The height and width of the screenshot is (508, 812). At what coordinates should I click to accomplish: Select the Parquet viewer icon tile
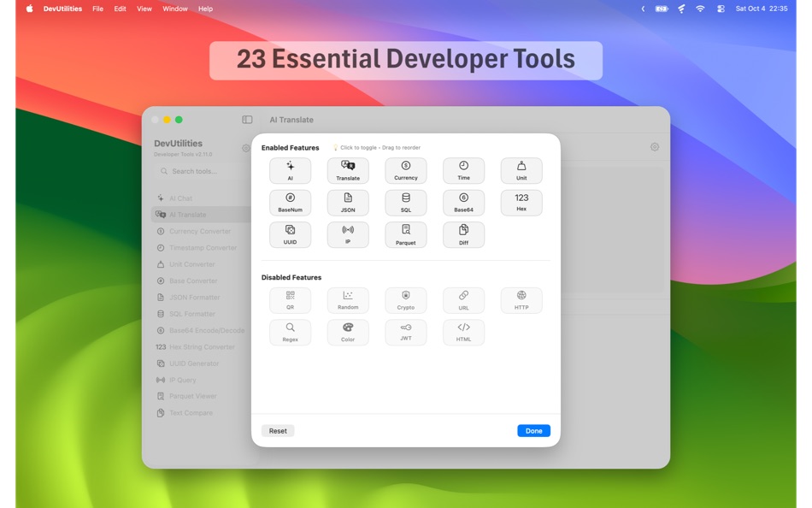point(405,234)
